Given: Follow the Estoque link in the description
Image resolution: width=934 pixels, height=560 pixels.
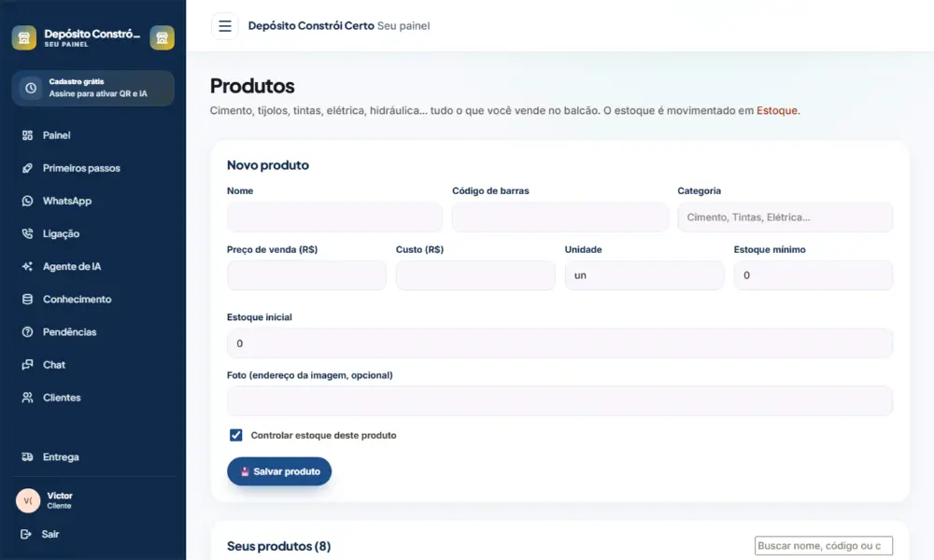Looking at the screenshot, I should pyautogui.click(x=777, y=111).
